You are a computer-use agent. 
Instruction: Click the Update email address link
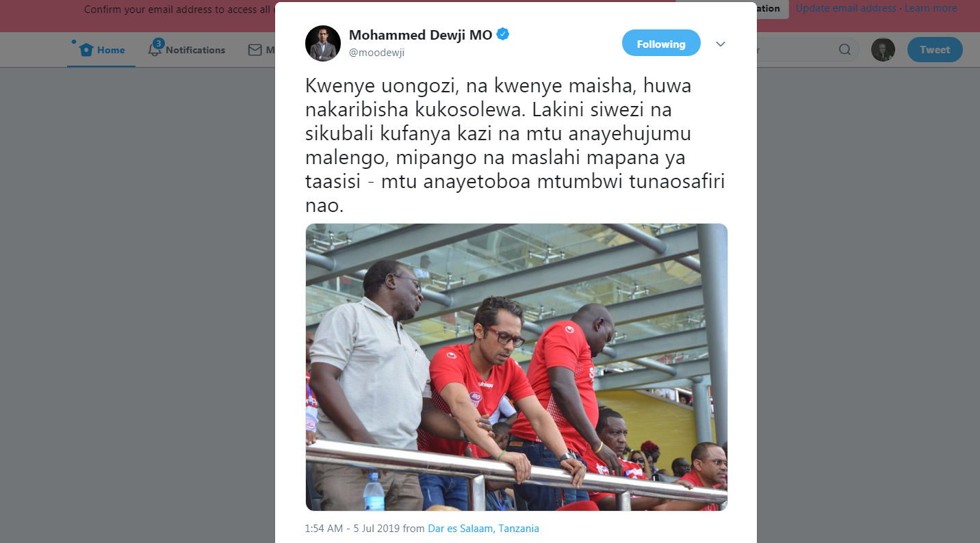coord(846,8)
